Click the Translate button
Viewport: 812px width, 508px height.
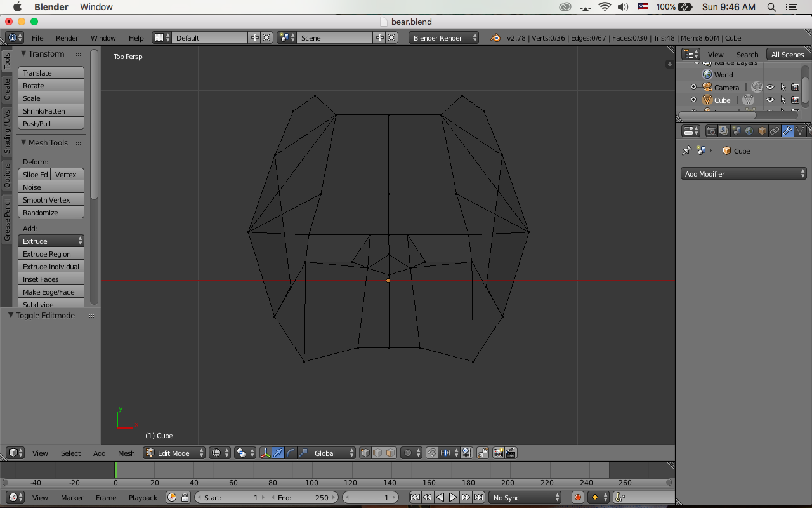tap(51, 72)
